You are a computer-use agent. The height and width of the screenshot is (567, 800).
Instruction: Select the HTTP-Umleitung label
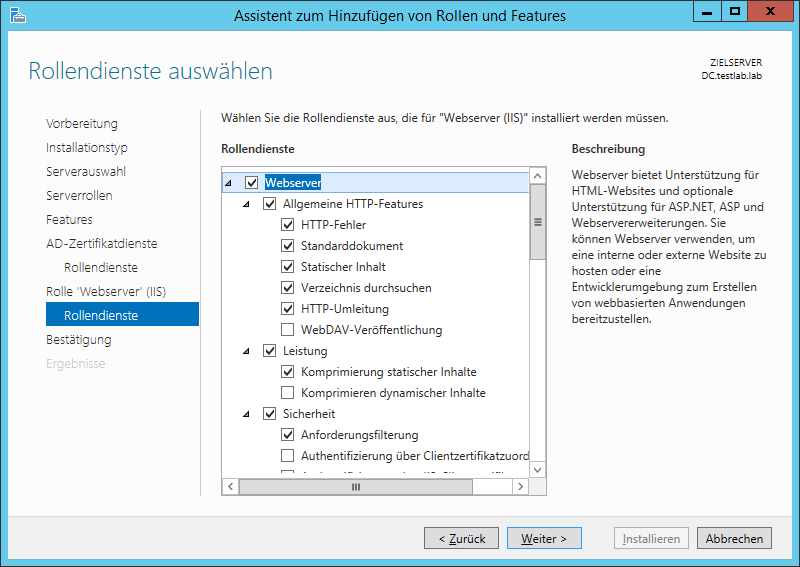(345, 309)
